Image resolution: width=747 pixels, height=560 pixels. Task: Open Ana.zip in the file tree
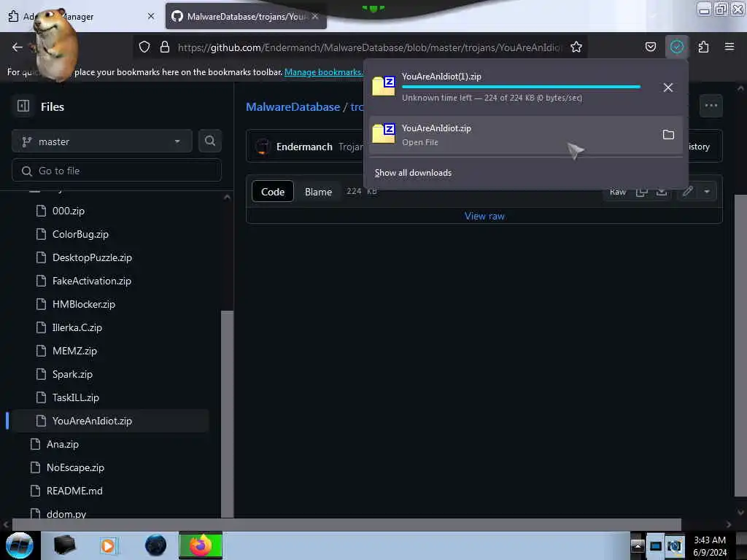pyautogui.click(x=63, y=444)
